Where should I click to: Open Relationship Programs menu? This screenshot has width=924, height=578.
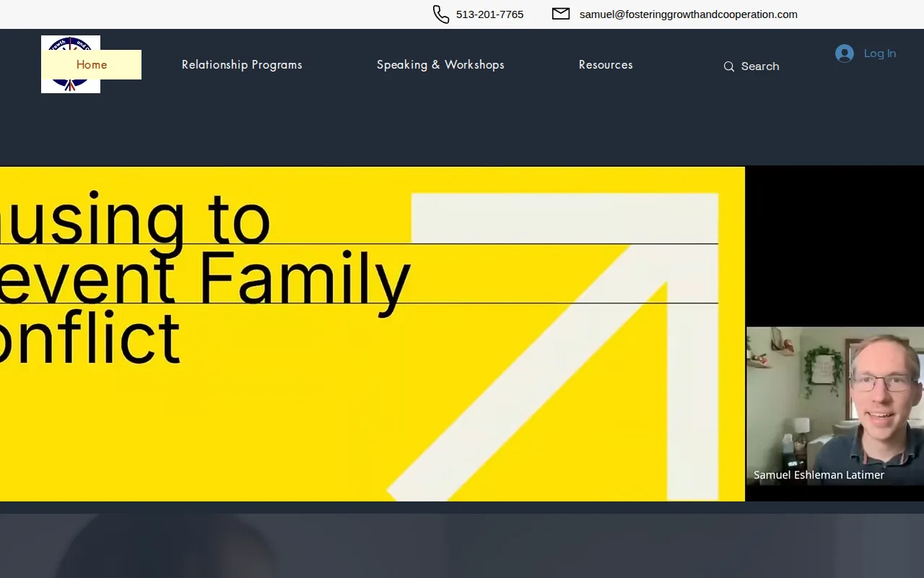[x=242, y=64]
